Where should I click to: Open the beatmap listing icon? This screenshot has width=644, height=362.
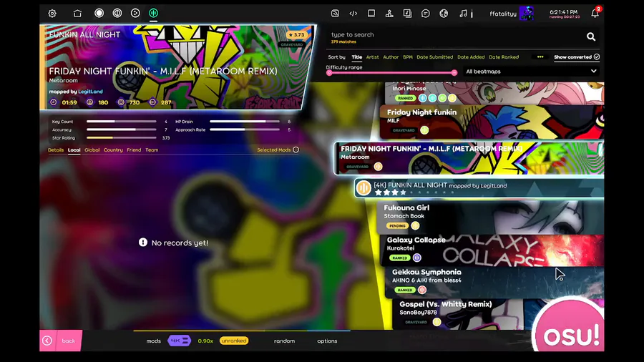click(407, 14)
